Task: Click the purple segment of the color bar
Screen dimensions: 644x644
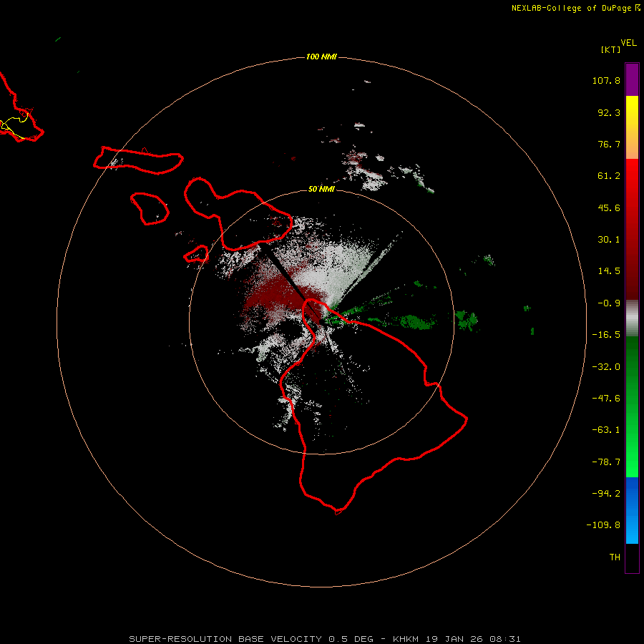Action: point(632,79)
